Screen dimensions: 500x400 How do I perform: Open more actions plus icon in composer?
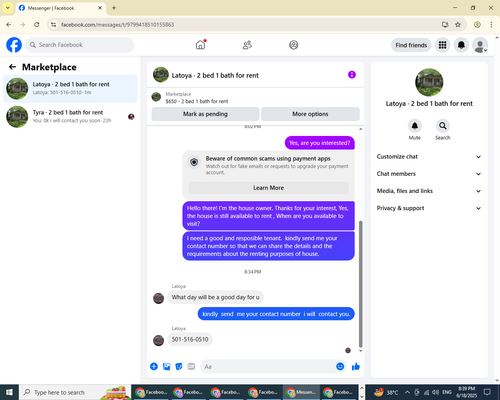pyautogui.click(x=154, y=367)
